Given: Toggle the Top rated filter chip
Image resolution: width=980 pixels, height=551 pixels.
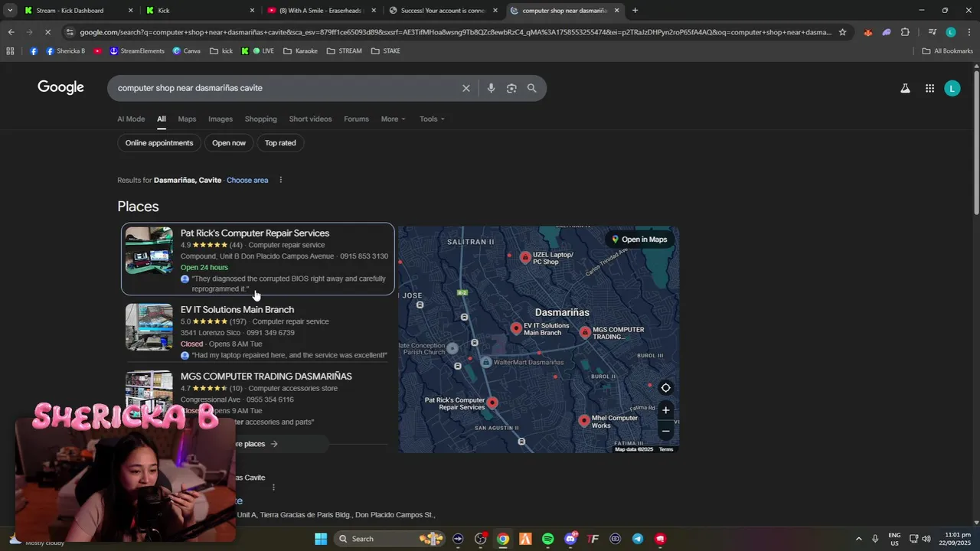Looking at the screenshot, I should 280,143.
